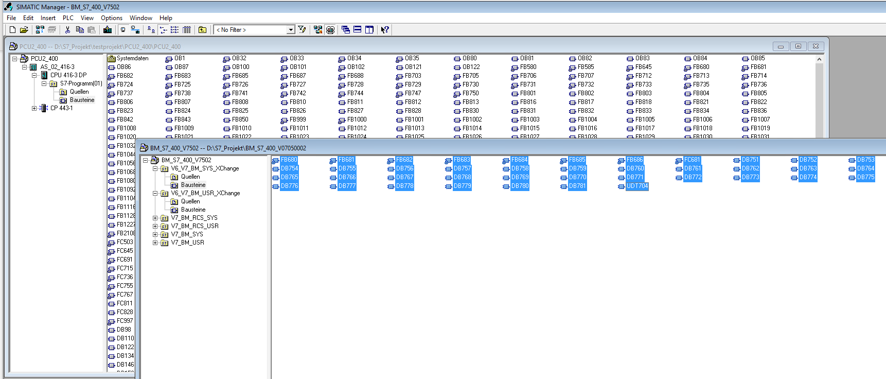Expand the CP 443-1 node
This screenshot has width=886, height=379.
coord(34,108)
